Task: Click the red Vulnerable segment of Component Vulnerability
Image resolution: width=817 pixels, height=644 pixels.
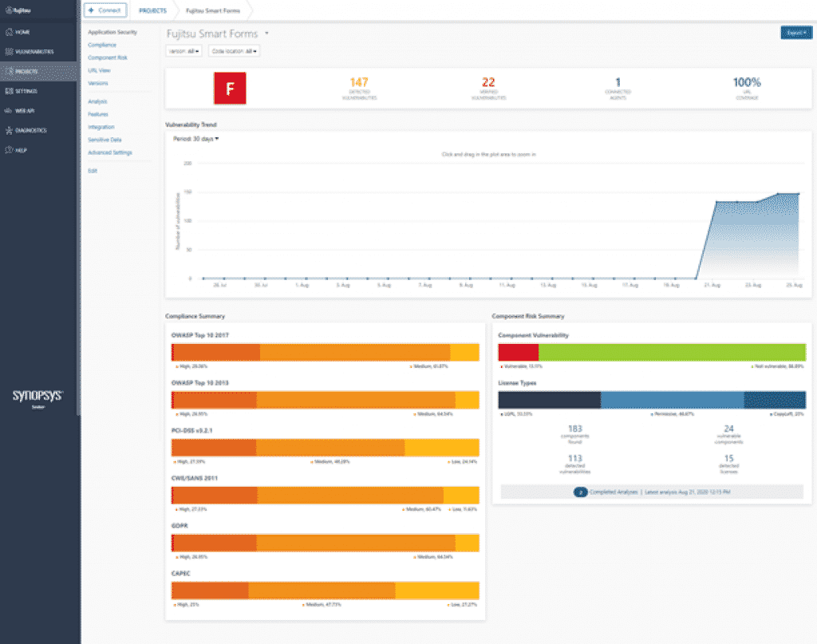Action: [x=519, y=353]
